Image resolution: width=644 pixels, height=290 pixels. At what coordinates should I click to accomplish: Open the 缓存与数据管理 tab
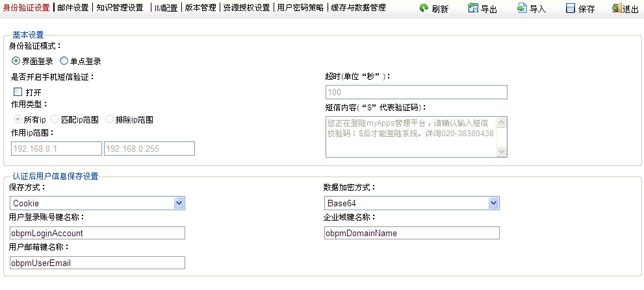coord(358,8)
